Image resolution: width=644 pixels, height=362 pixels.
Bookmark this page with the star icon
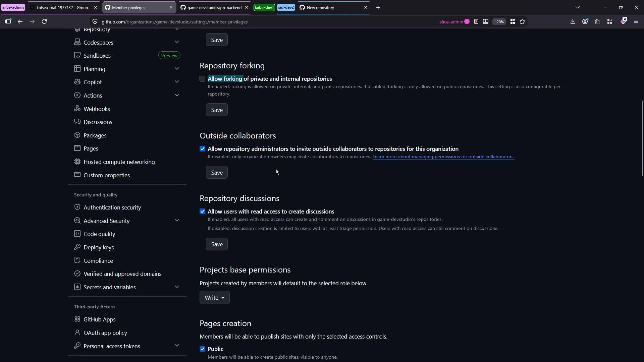522,22
